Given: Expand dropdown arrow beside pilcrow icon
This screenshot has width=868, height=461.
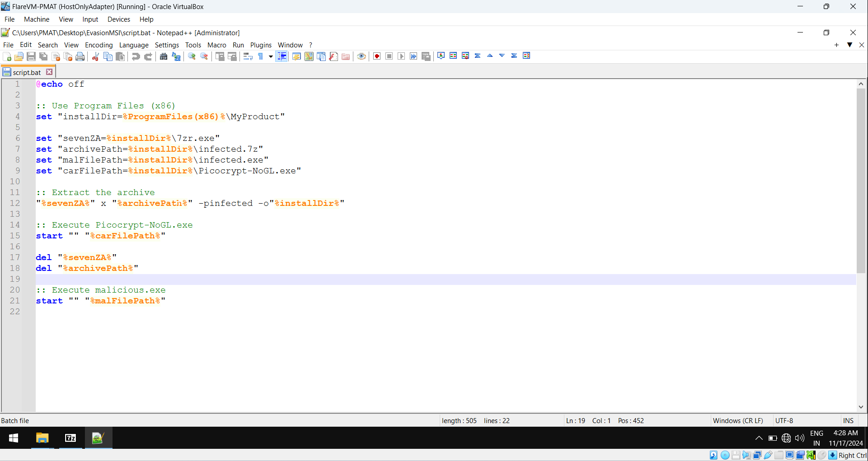Looking at the screenshot, I should [271, 56].
